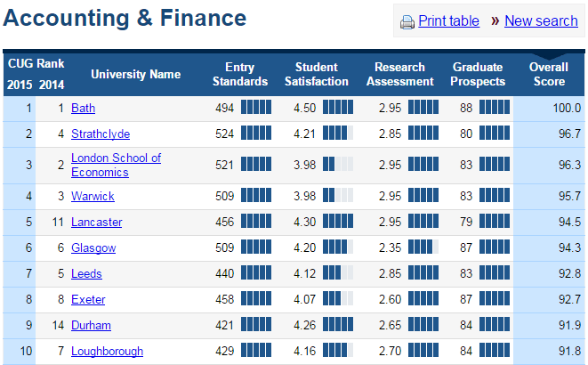Open the Bath university link
Screen dimensions: 588x365
(84, 108)
